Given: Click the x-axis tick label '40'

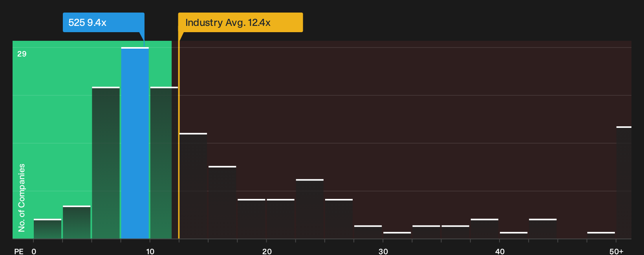Looking at the screenshot, I should [499, 251].
